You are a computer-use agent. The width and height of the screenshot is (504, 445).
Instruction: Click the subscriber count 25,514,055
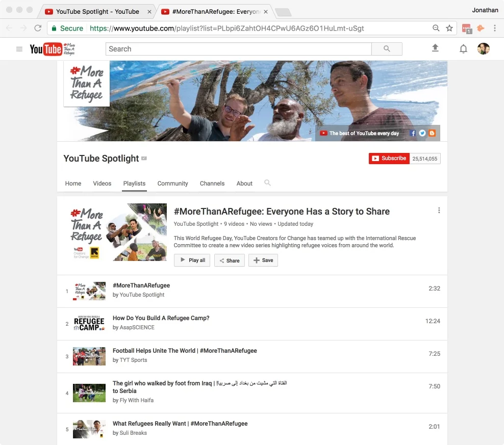pos(425,159)
